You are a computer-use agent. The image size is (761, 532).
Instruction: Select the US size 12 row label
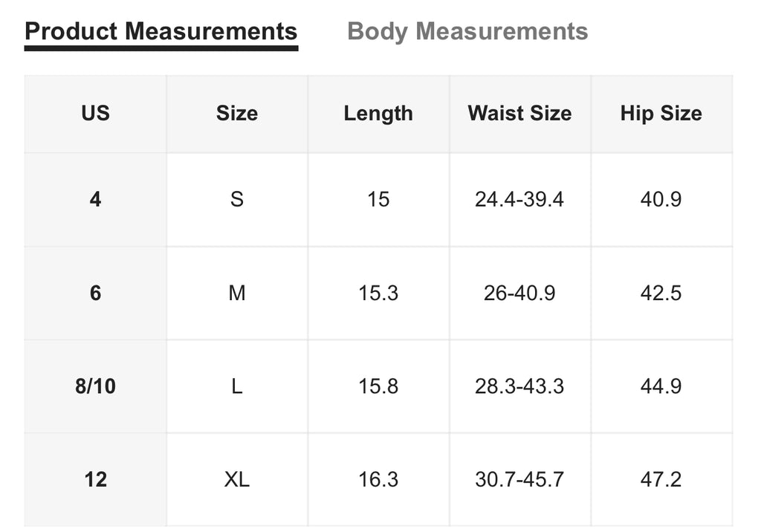95,479
